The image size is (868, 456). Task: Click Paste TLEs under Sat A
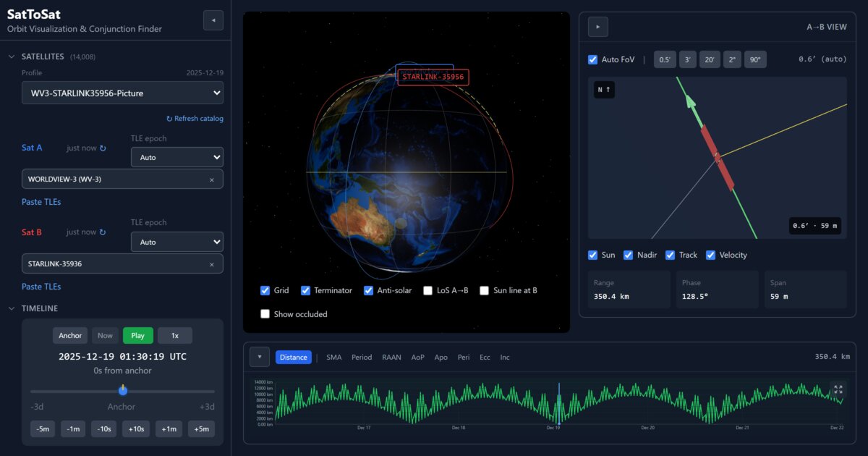tap(41, 201)
